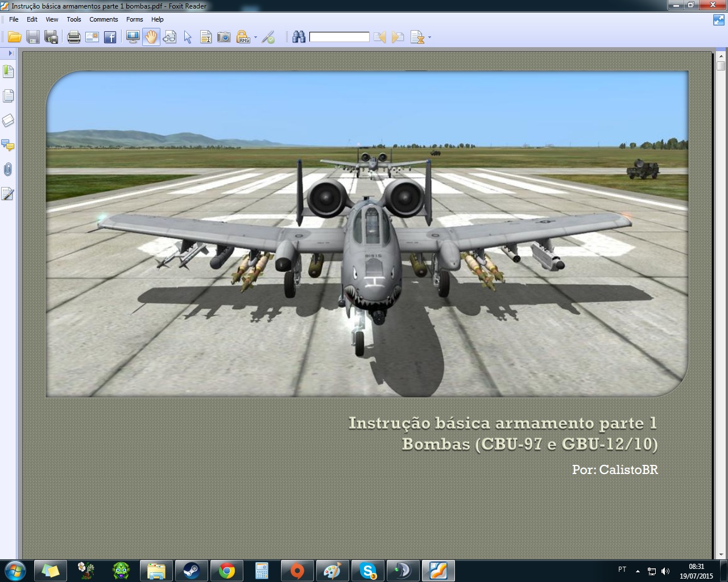This screenshot has height=582, width=728.
Task: Open the Attachments paperclip panel
Action: 8,169
